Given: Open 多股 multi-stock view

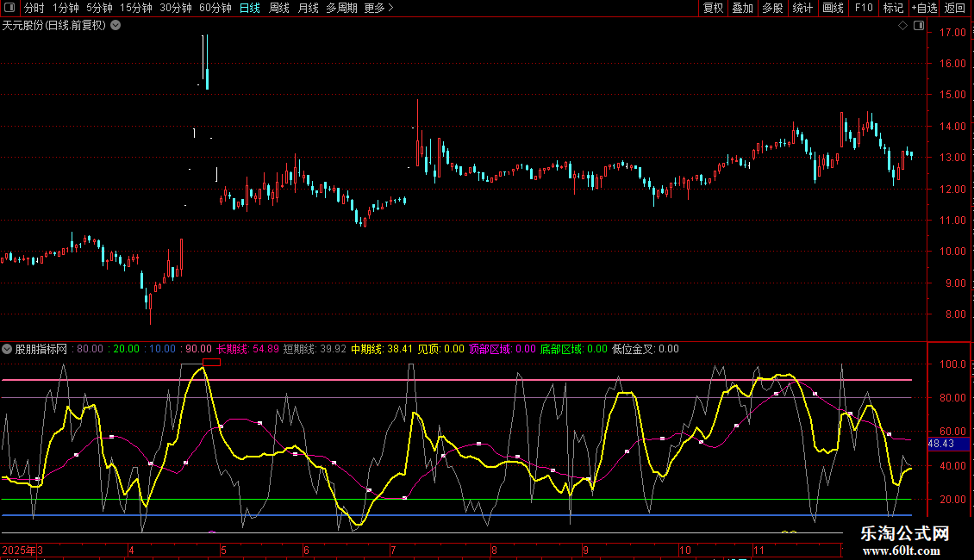Looking at the screenshot, I should pos(772,9).
